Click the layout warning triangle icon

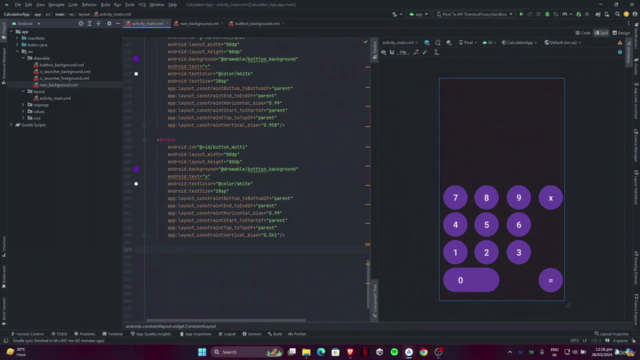click(x=620, y=42)
